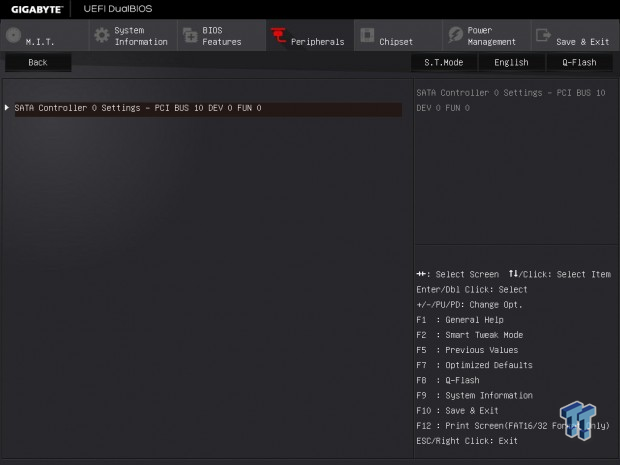Switch to System Information tab
The height and width of the screenshot is (465, 620).
(133, 36)
